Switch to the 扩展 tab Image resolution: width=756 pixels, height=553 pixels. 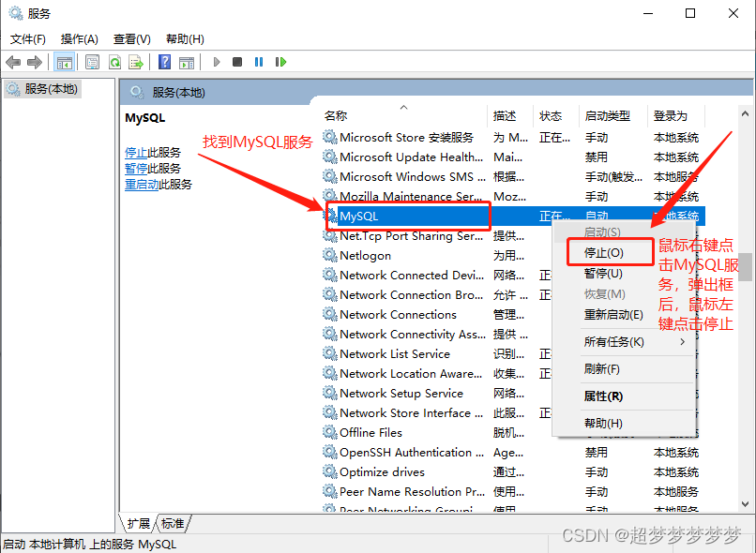(139, 524)
